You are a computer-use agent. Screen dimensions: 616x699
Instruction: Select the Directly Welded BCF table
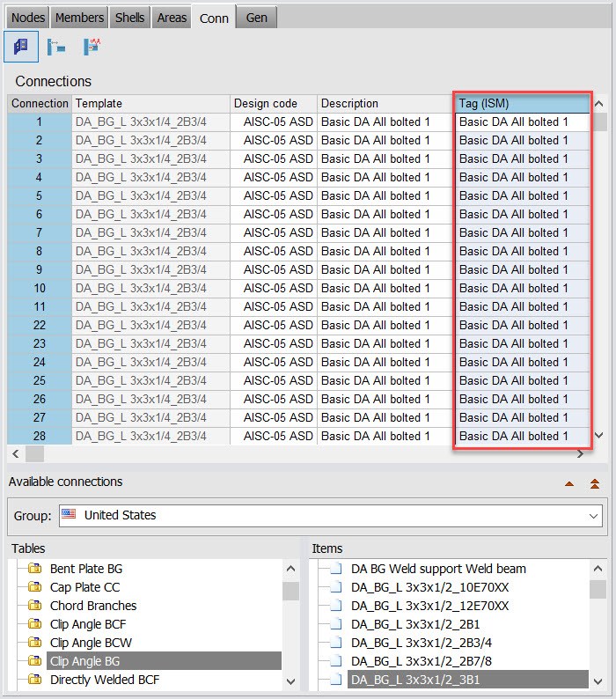coord(105,680)
